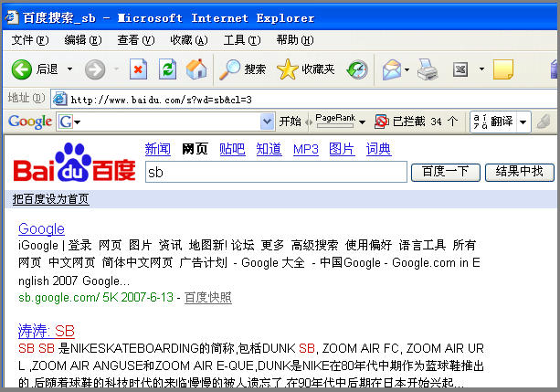Click the 百度一下 search button

click(x=446, y=172)
